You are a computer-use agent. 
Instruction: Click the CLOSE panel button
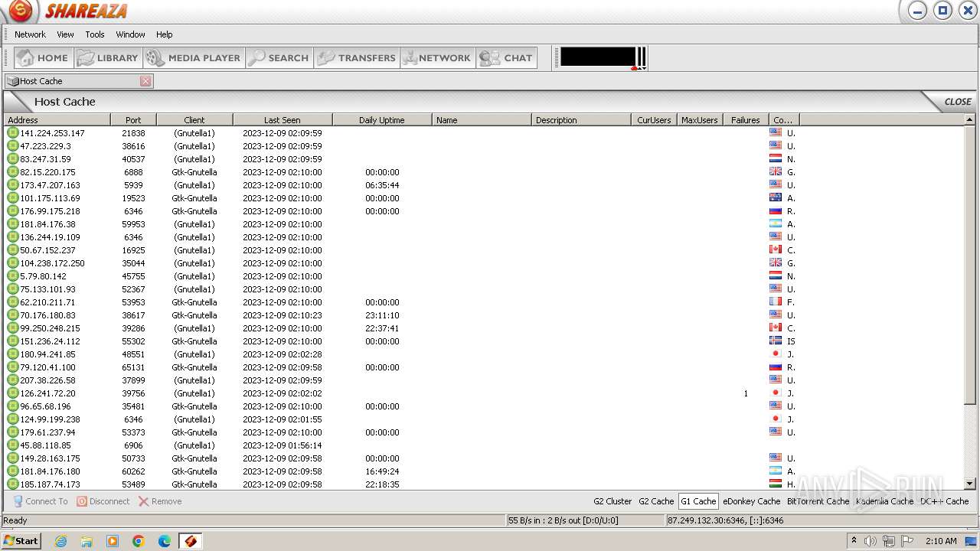coord(957,102)
